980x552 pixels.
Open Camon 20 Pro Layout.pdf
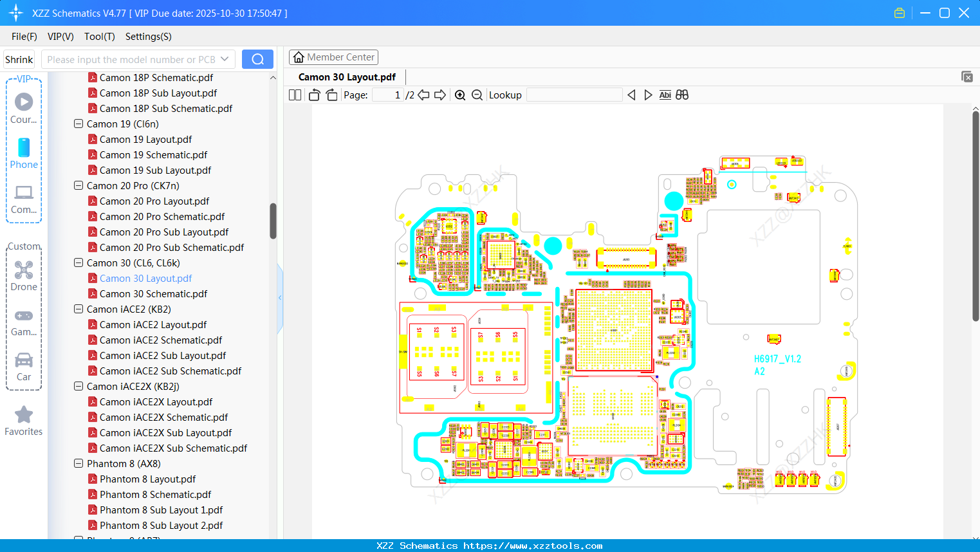coord(154,201)
